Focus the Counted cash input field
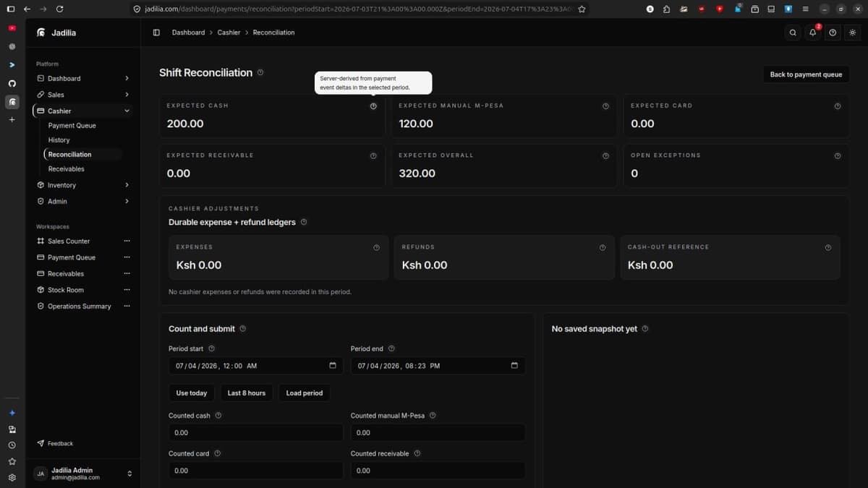Image resolution: width=868 pixels, height=488 pixels. click(256, 432)
